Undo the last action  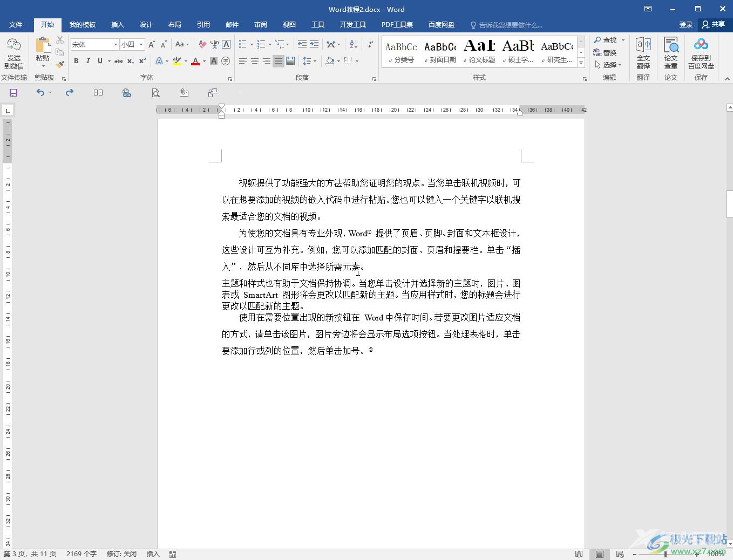40,93
